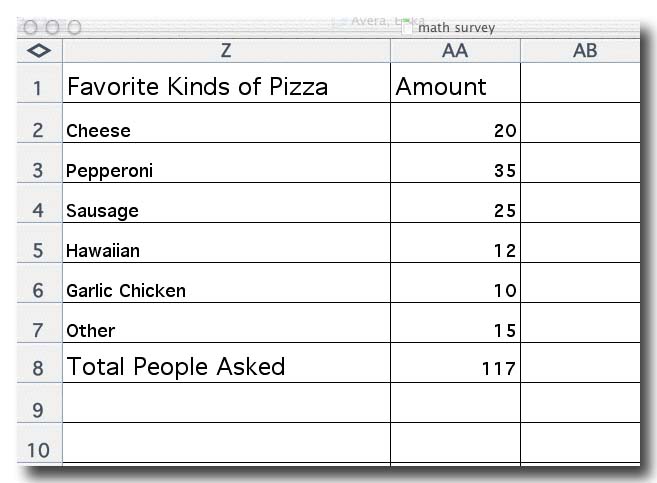Select column AB header
The height and width of the screenshot is (483, 657).
[580, 51]
